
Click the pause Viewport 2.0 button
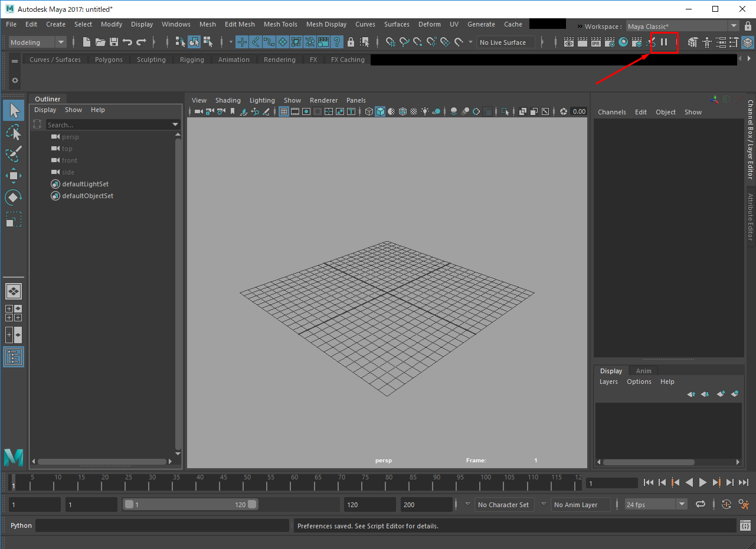click(x=664, y=42)
